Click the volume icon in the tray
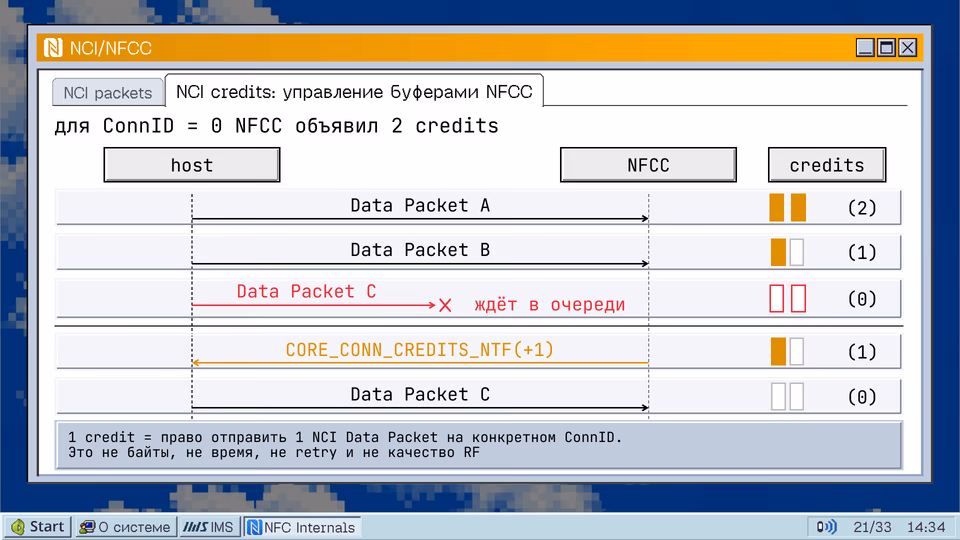 point(826,527)
